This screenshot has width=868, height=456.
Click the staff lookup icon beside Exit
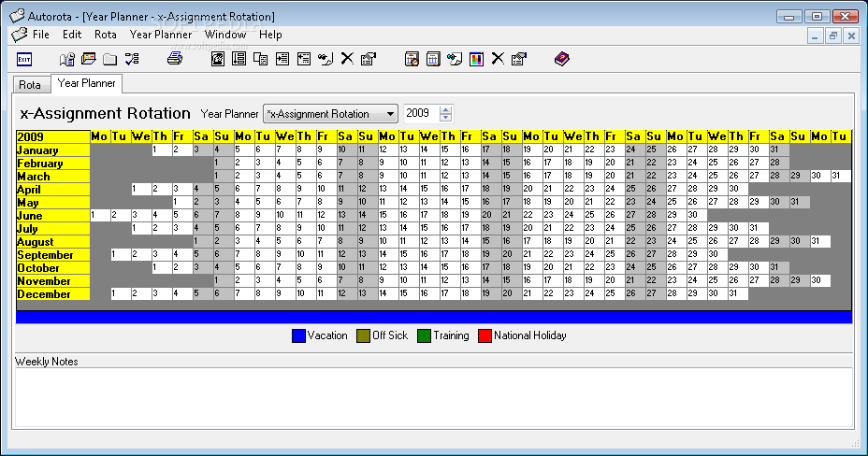pos(67,59)
